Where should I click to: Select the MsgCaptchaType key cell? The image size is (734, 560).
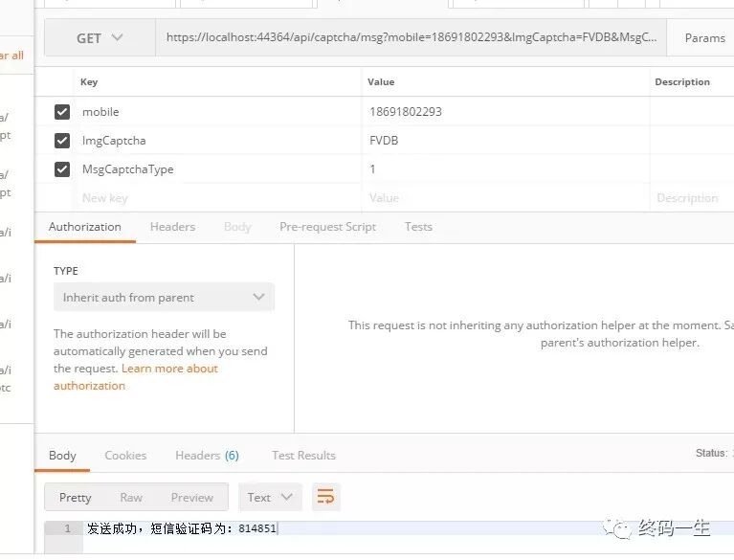tap(217, 169)
